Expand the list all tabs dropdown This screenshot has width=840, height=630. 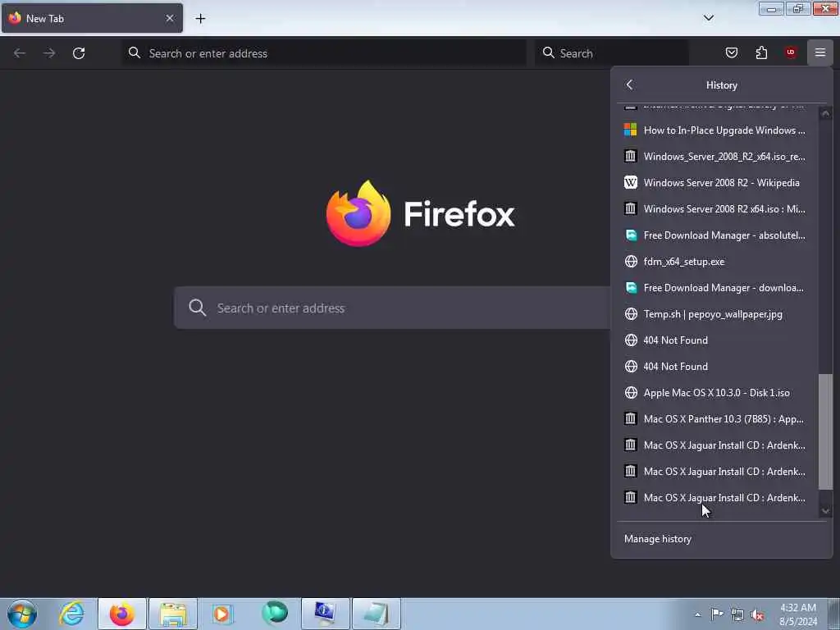point(708,18)
